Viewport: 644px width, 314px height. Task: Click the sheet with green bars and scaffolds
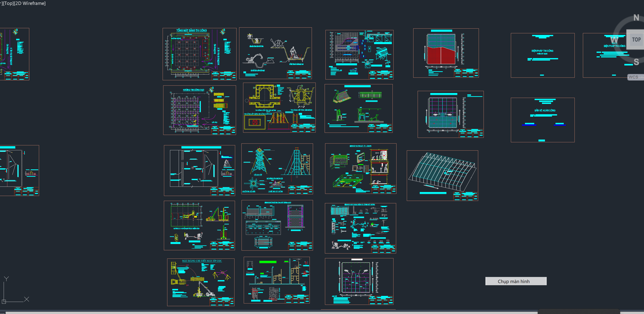(x=276, y=280)
